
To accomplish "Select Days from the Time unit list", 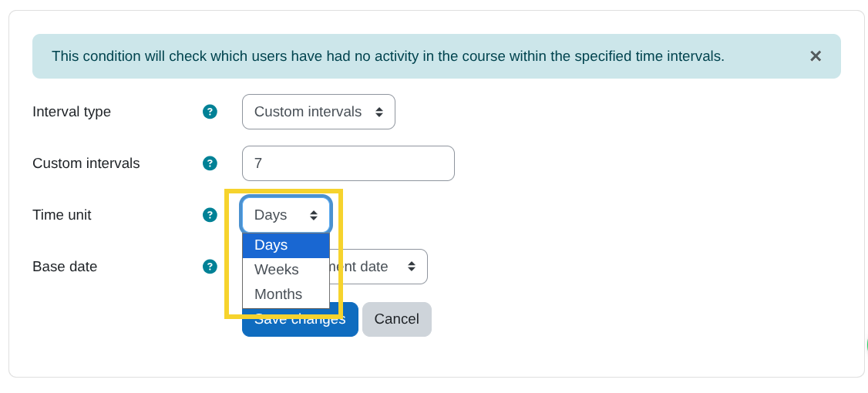I will (285, 245).
